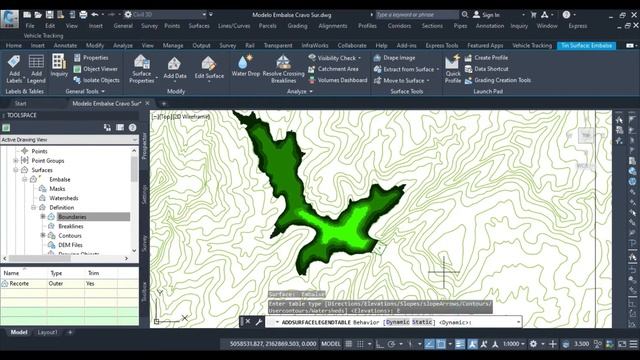The width and height of the screenshot is (640, 360).
Task: Toggle the highlighted object snap tracking button
Action: [x=429, y=344]
